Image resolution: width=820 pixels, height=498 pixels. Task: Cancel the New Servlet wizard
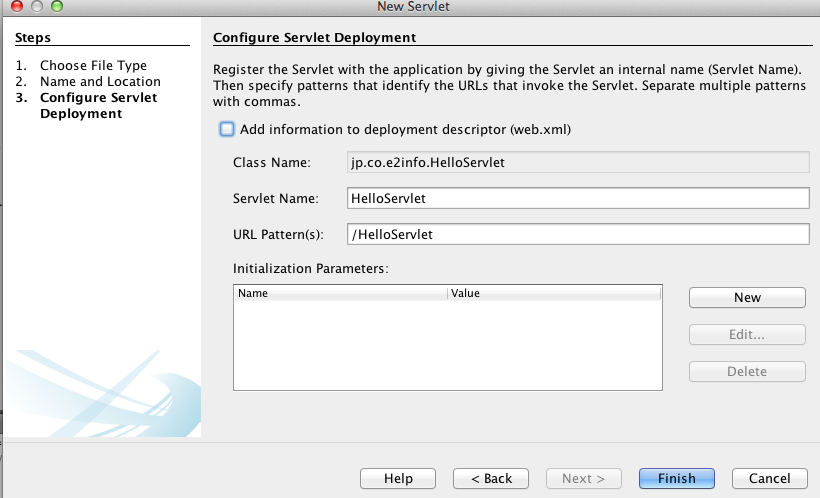click(x=770, y=479)
